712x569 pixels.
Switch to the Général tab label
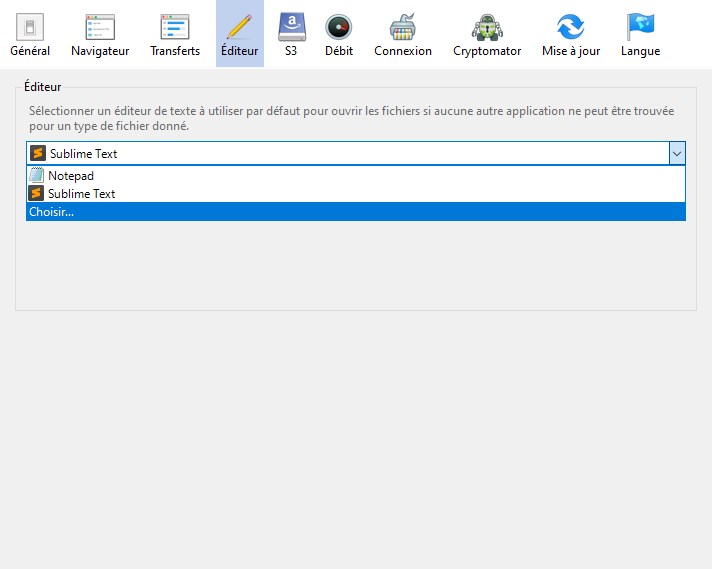pos(30,51)
